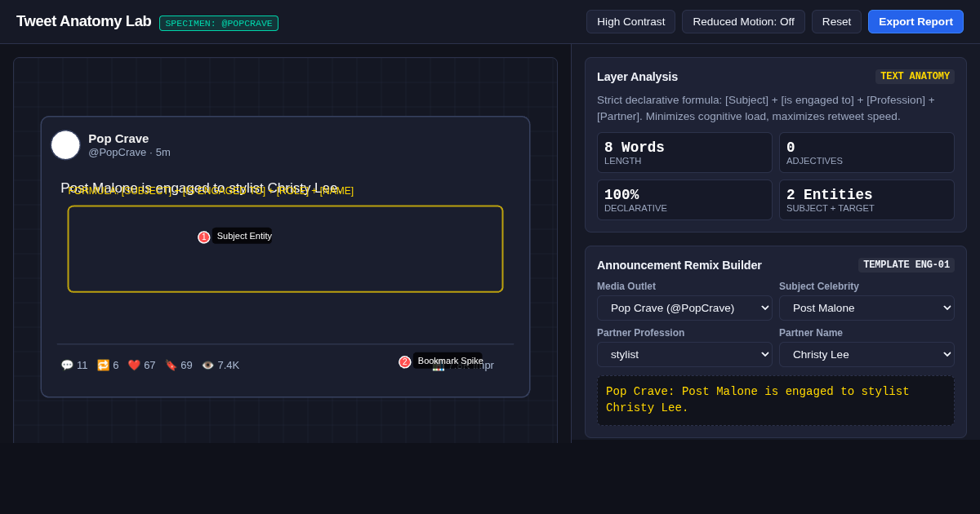Screen dimensions: 980x514
Task: Click the generated remix output text box
Action: pos(776,401)
